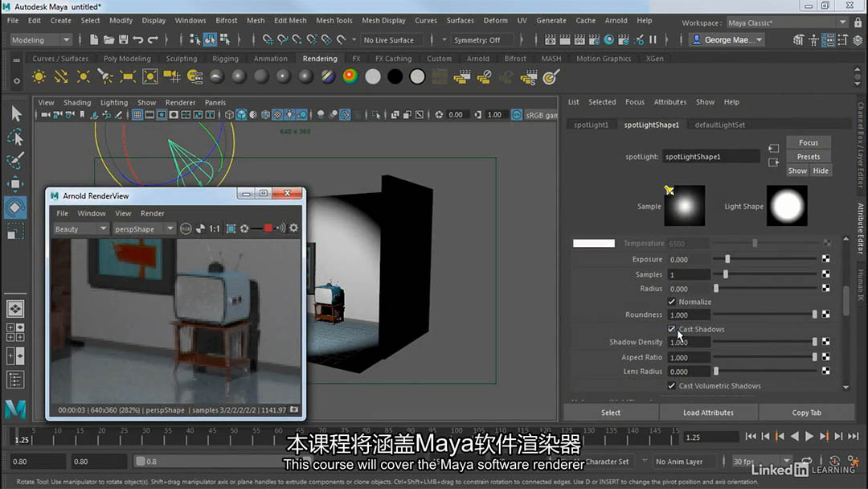The image size is (868, 489).
Task: Click Arnold RenderView settings gear icon
Action: 293,228
